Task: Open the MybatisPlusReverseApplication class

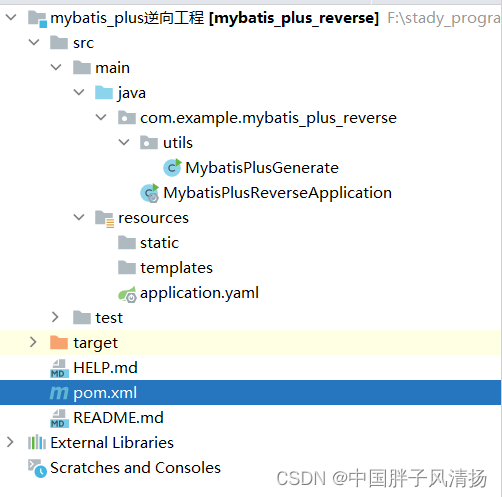Action: tap(277, 193)
